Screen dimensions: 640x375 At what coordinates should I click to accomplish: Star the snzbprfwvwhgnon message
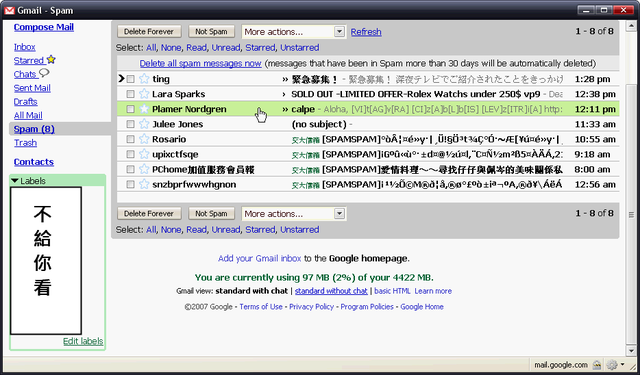coord(144,184)
